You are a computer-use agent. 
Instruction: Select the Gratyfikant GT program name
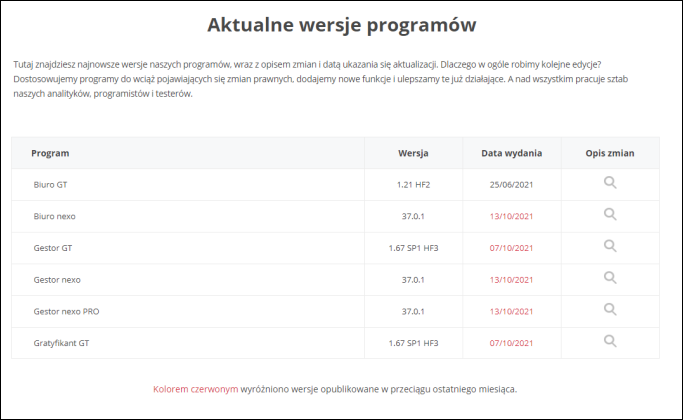pyautogui.click(x=61, y=343)
